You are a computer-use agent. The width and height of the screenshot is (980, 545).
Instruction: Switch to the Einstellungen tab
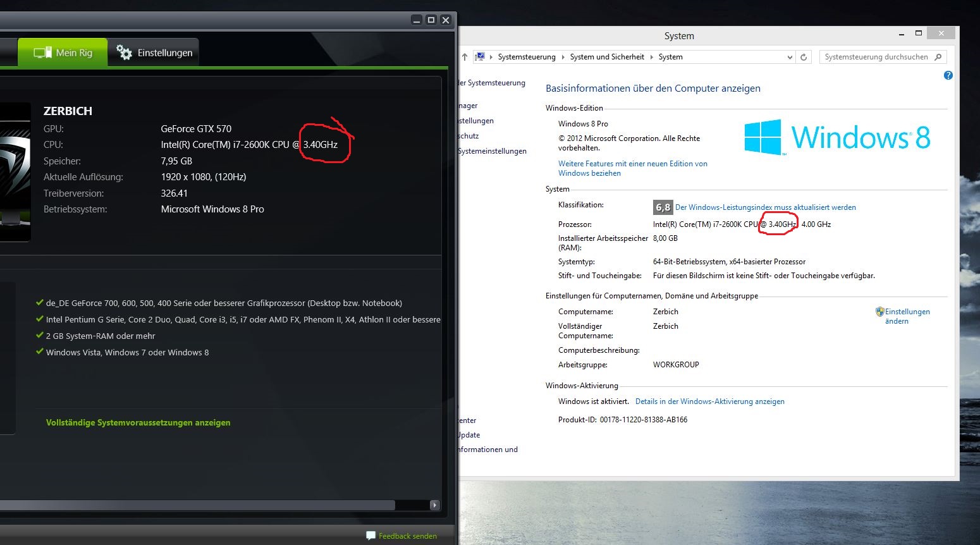tap(154, 52)
